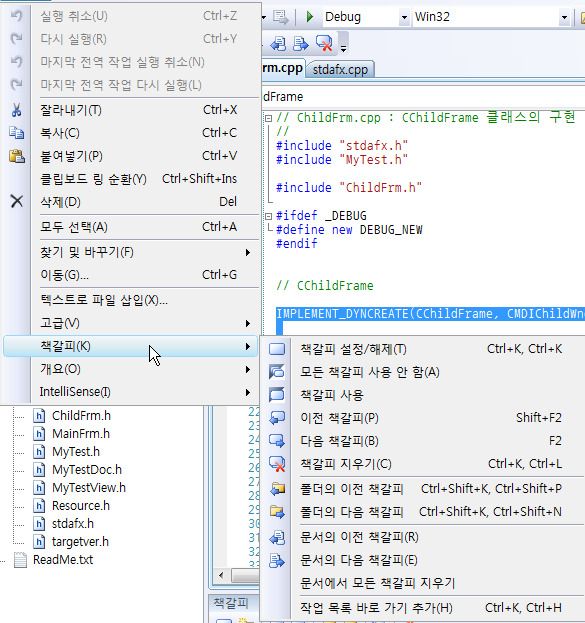Screen dimensions: 585x623
Task: Click the highlighted IMPLEMENT_DYNCREATE code line
Action: coord(430,314)
